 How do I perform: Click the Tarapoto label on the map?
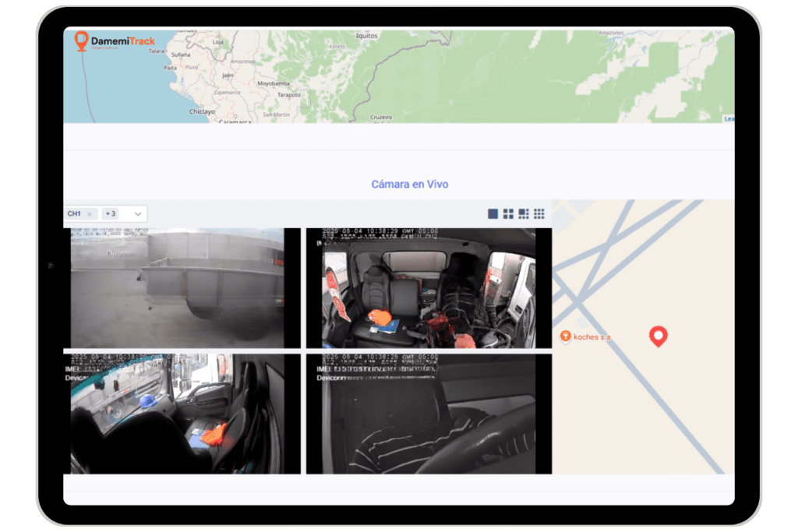tap(288, 94)
